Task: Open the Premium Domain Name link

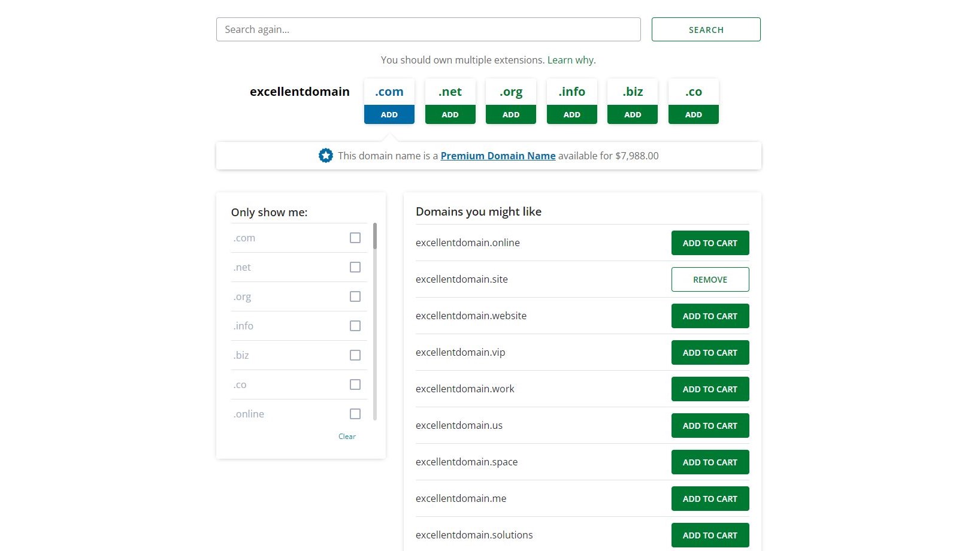Action: click(498, 156)
